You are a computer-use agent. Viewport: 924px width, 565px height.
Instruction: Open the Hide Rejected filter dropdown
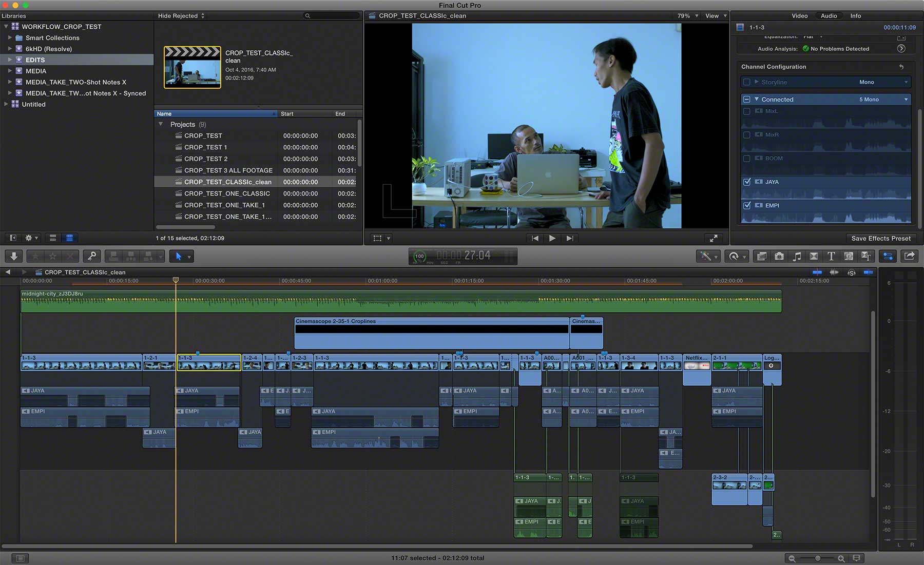pos(181,16)
